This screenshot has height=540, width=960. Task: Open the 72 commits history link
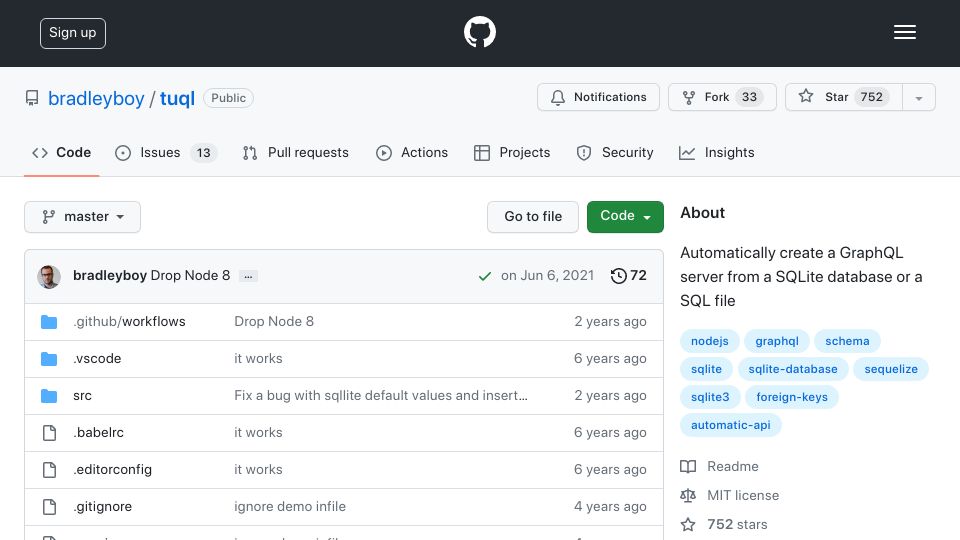tap(629, 276)
